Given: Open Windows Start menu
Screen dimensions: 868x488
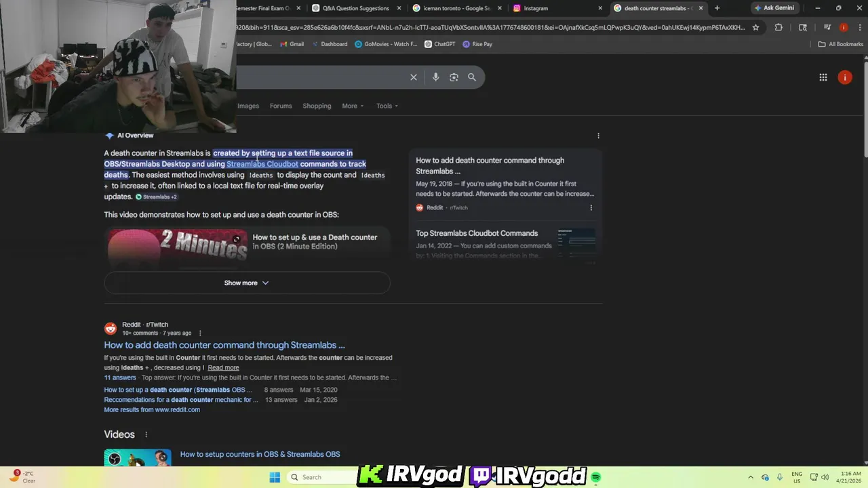Looking at the screenshot, I should (x=275, y=477).
